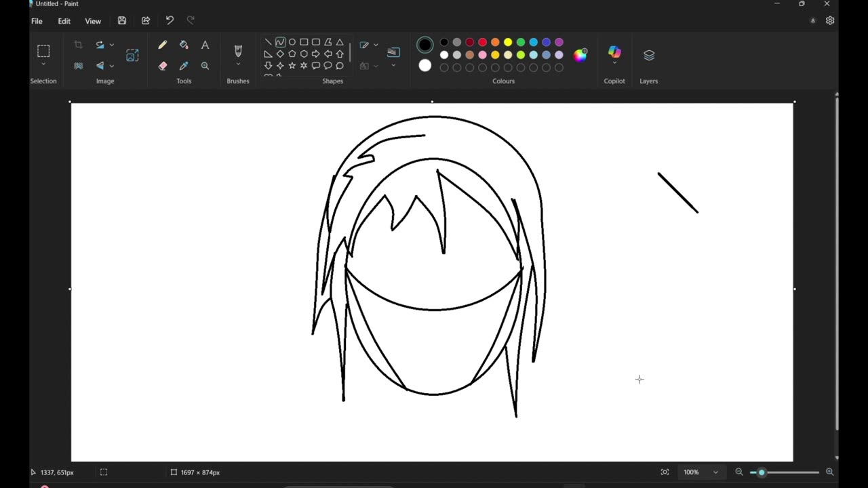The image size is (868, 488).
Task: Pick the Diamond shape
Action: click(280, 54)
